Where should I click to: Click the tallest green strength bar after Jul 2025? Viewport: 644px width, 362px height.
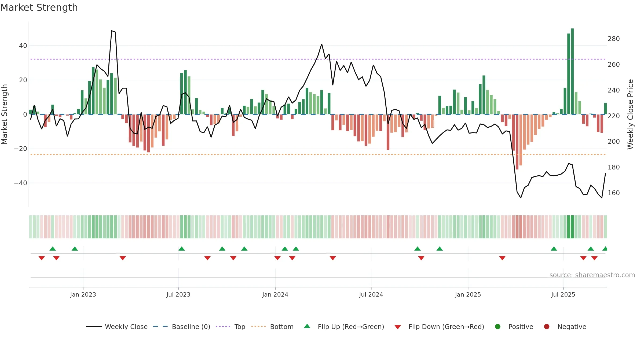coord(572,71)
